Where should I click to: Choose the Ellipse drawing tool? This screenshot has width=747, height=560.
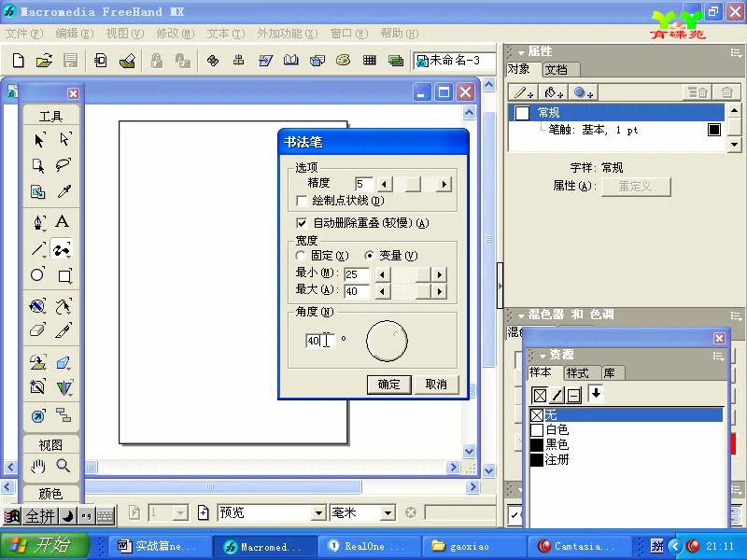(x=37, y=274)
